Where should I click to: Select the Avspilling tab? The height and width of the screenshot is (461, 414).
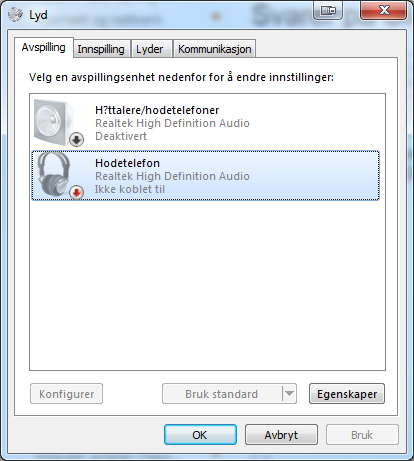pos(44,47)
